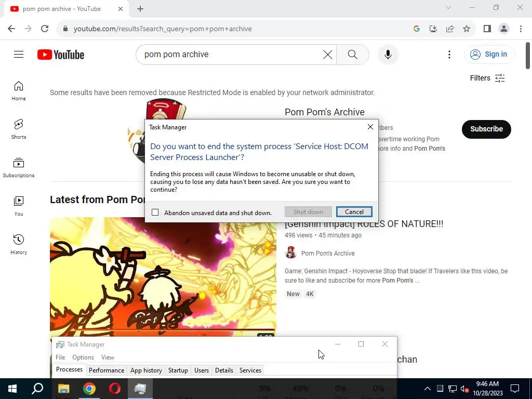Open the notification center icon
Viewport: 532px width, 399px height.
click(515, 389)
